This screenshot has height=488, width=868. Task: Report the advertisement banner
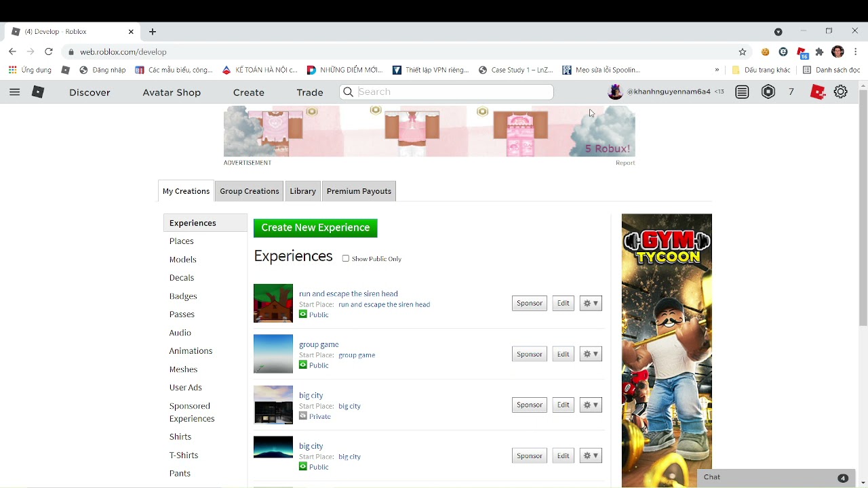click(625, 163)
